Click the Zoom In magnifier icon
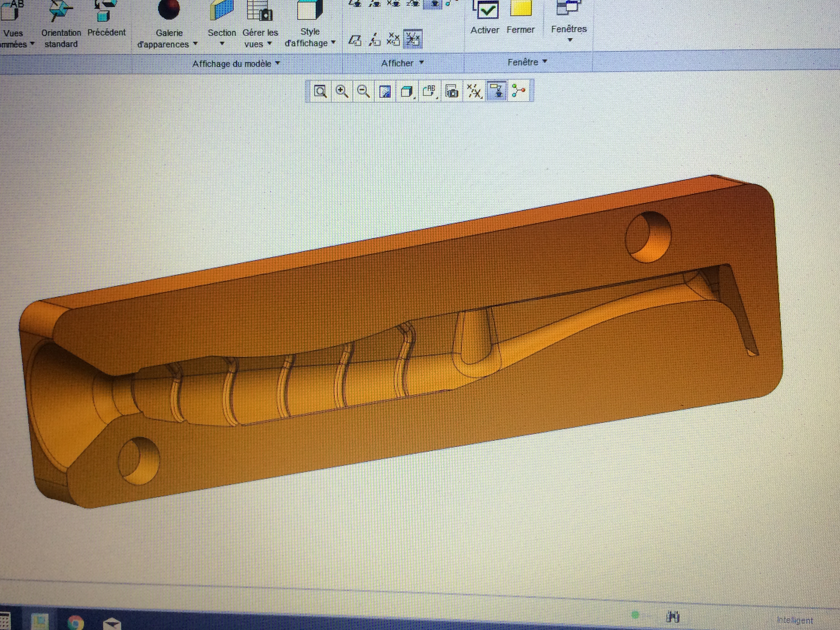This screenshot has height=630, width=840. point(342,92)
